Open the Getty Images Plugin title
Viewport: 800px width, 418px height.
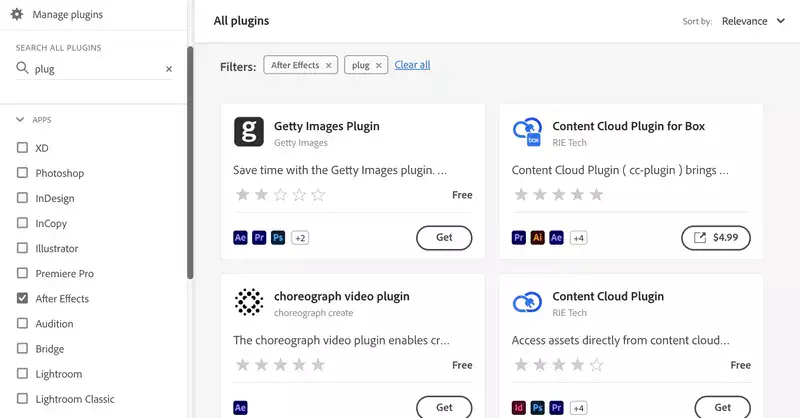point(327,126)
